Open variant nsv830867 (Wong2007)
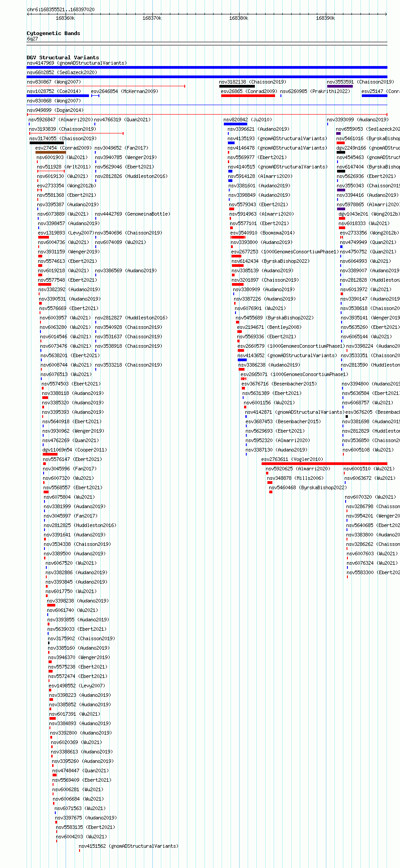This screenshot has width=400, height=868. tap(54, 82)
